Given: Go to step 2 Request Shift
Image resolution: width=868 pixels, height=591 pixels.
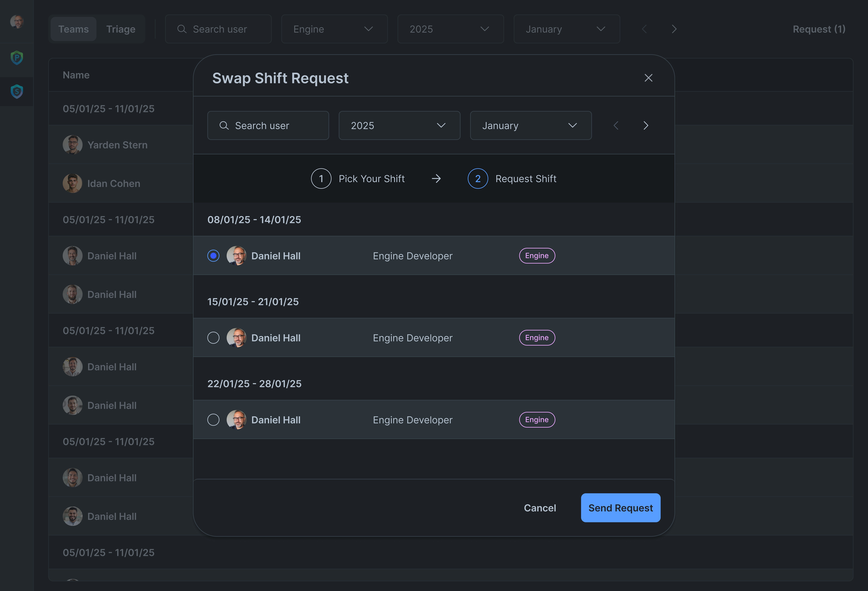Looking at the screenshot, I should (x=512, y=179).
